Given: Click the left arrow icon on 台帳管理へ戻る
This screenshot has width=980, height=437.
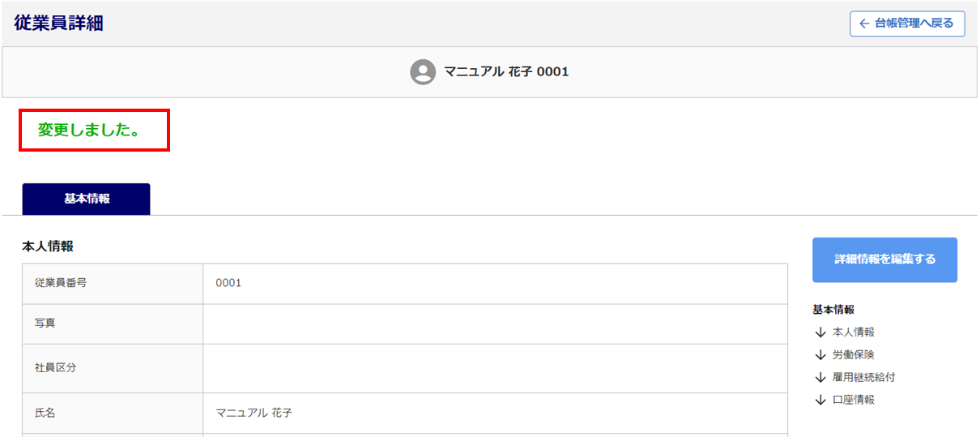Looking at the screenshot, I should coord(864,24).
